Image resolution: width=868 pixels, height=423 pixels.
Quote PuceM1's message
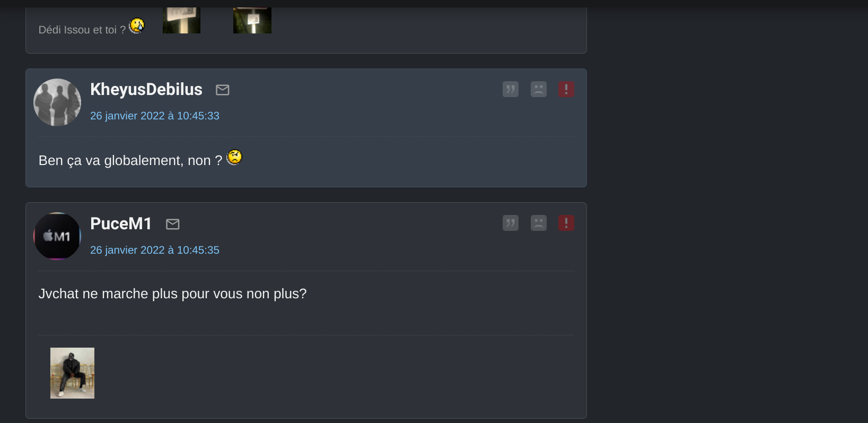point(511,223)
